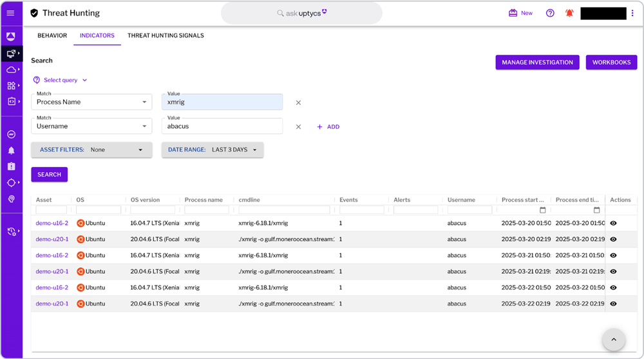Image resolution: width=644 pixels, height=359 pixels.
Task: Sort by the Alerts column header
Action: 402,200
